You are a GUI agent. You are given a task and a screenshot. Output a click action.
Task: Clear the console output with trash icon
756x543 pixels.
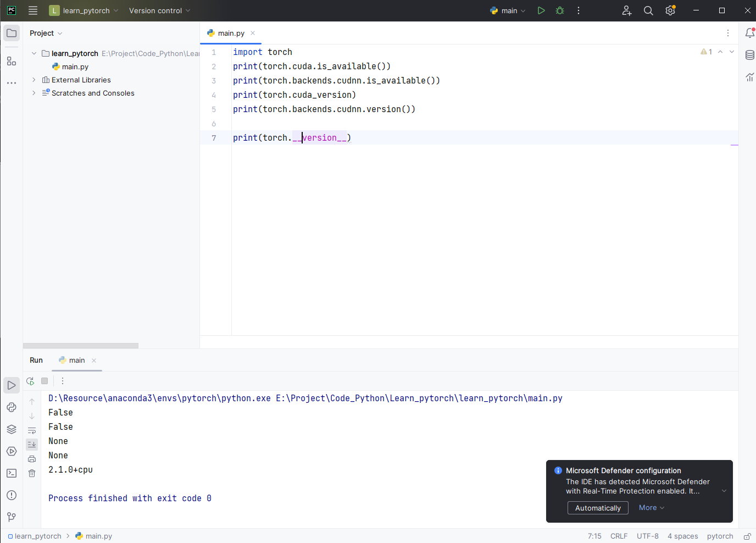32,473
